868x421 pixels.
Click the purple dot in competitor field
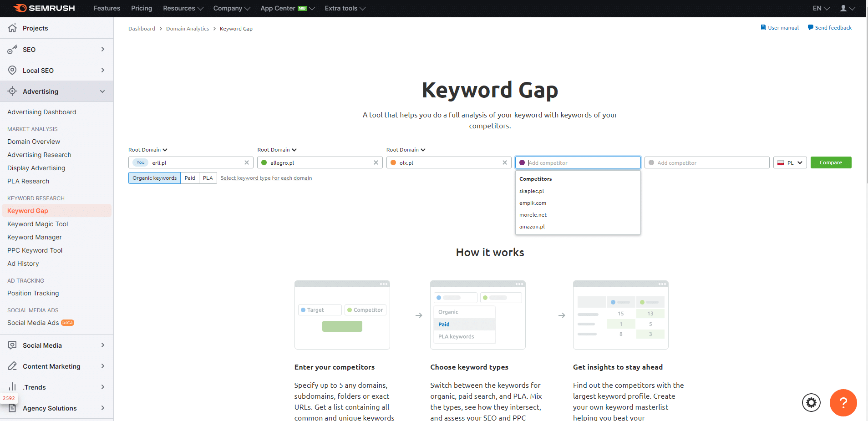pyautogui.click(x=522, y=162)
